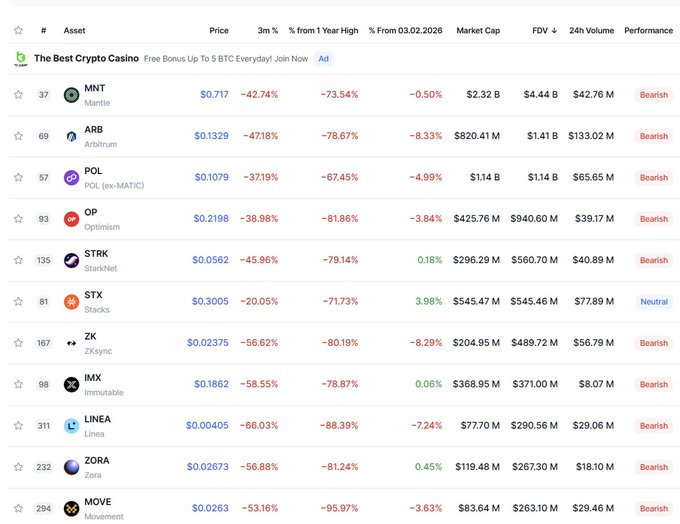Click the Linea coin icon
680x524 pixels.
coord(71,426)
